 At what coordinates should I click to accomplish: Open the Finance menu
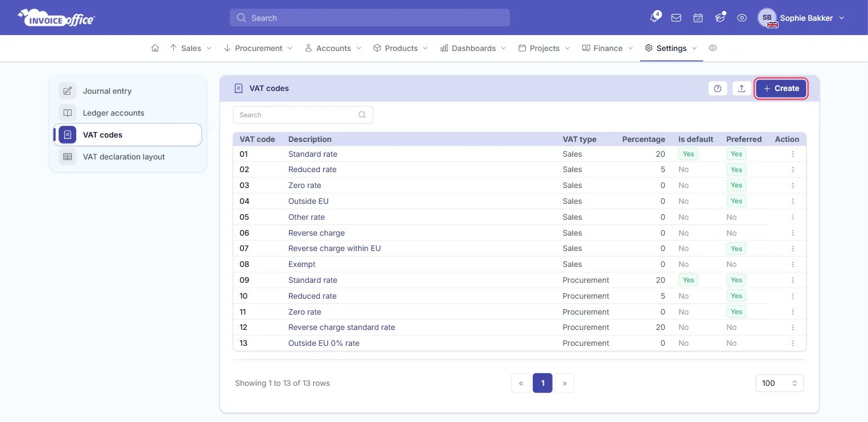coord(607,48)
